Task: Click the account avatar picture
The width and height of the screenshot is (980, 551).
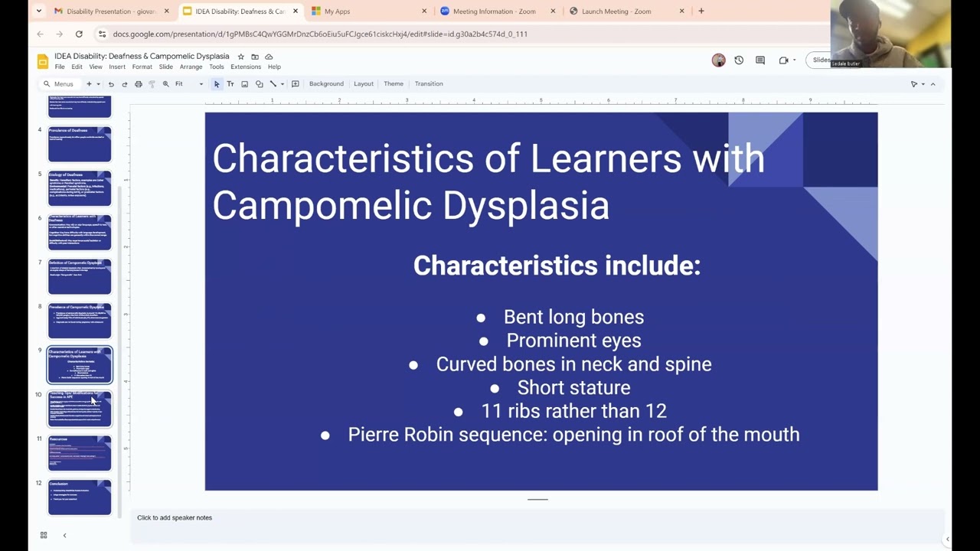Action: [718, 60]
